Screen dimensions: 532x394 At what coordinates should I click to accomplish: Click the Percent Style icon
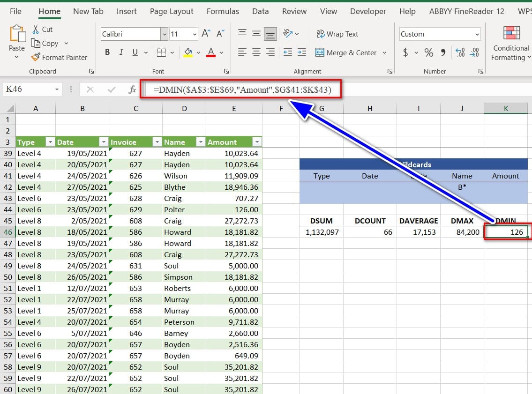click(x=428, y=52)
